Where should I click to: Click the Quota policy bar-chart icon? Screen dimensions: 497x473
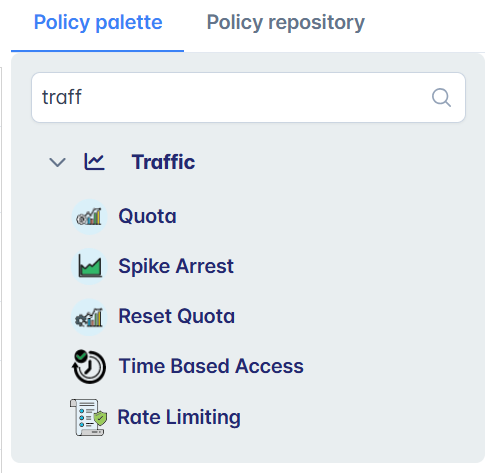click(x=89, y=217)
